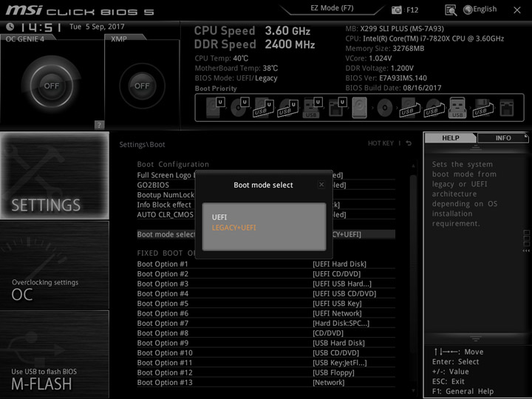532x399 pixels.
Task: Open the SETTINGS section in sidebar
Action: (x=54, y=175)
